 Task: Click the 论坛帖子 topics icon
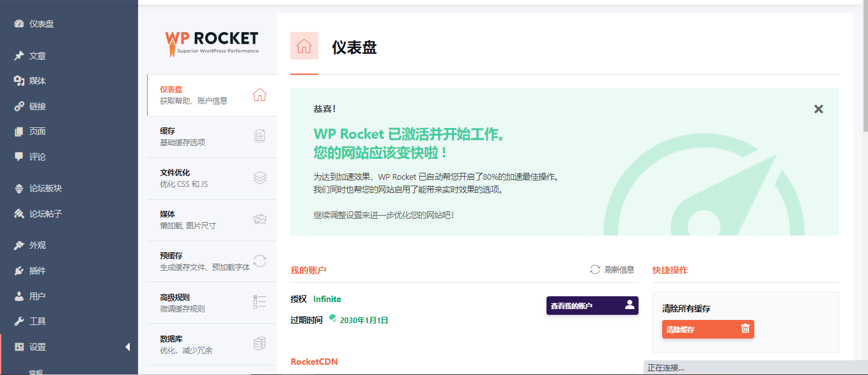[19, 214]
